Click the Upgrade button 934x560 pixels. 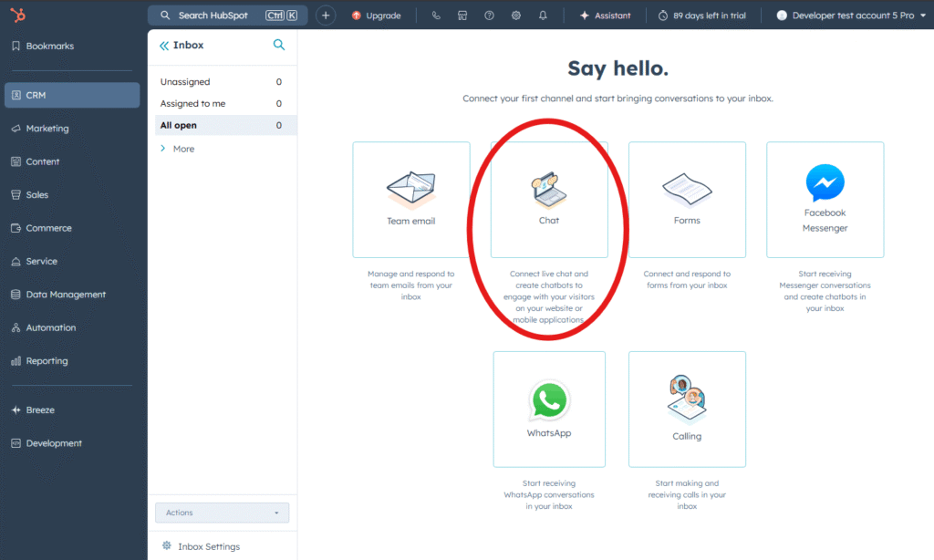(377, 15)
